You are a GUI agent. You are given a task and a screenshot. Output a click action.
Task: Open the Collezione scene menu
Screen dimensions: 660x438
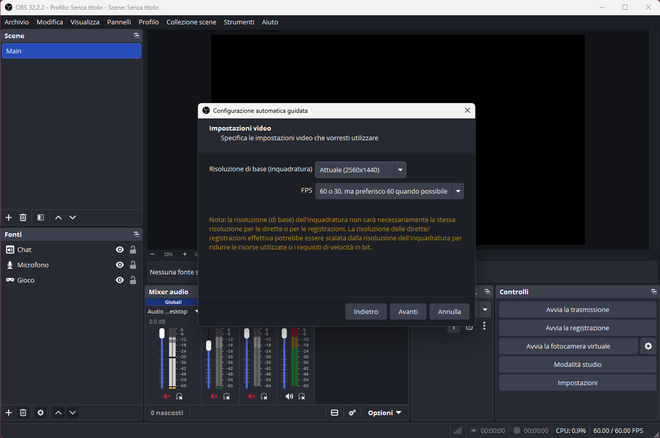[191, 22]
